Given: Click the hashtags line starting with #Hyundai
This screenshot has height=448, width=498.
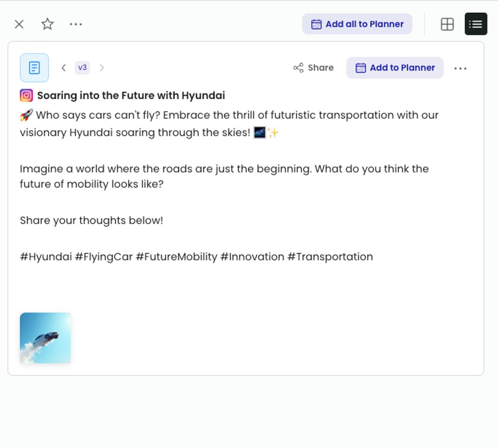Looking at the screenshot, I should [196, 257].
